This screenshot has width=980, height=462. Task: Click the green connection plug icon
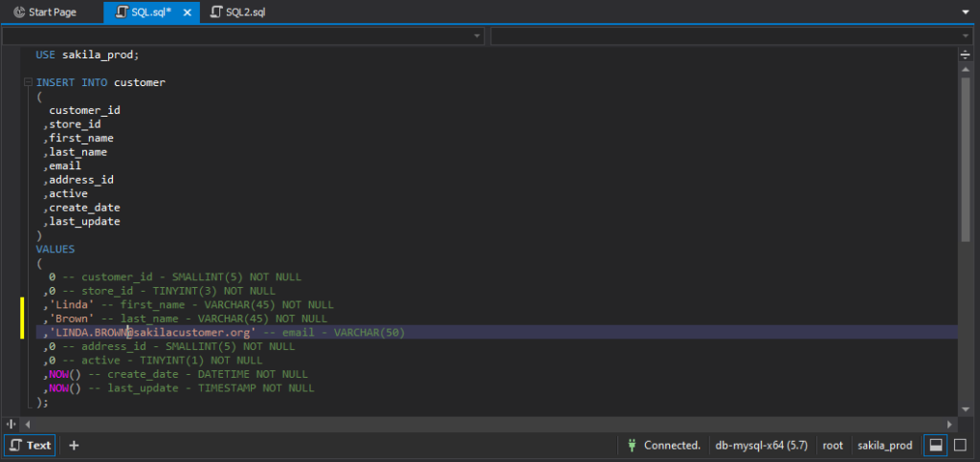click(632, 445)
